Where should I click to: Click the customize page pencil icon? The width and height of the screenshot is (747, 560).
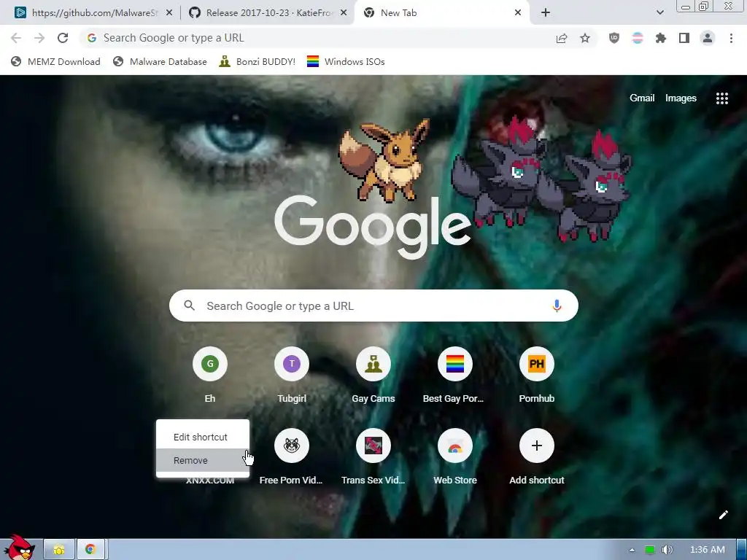point(723,515)
